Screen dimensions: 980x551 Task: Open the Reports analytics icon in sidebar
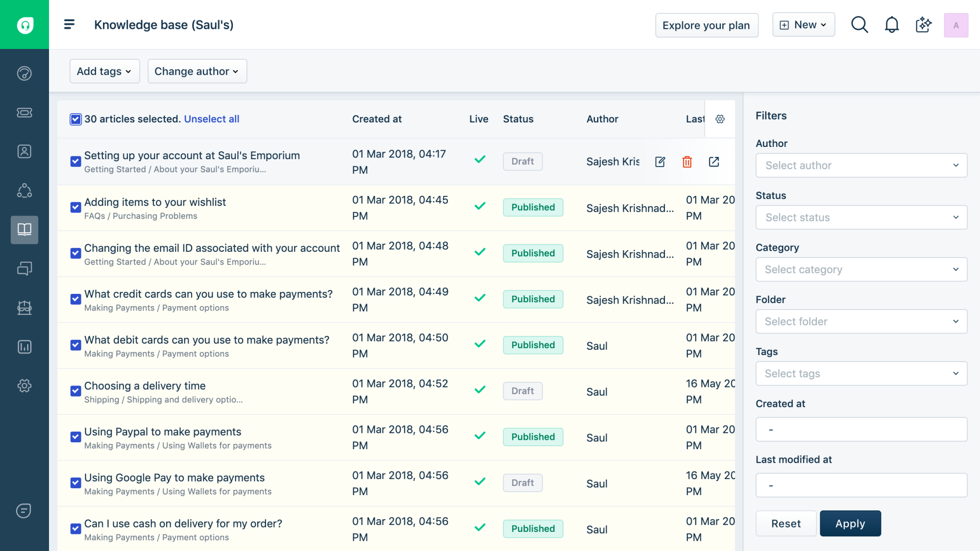tap(24, 347)
